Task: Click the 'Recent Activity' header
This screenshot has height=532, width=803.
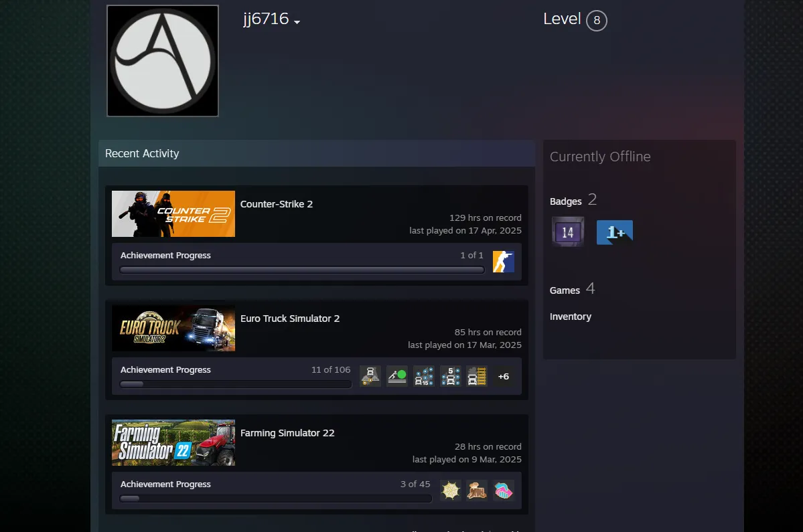Action: (142, 153)
